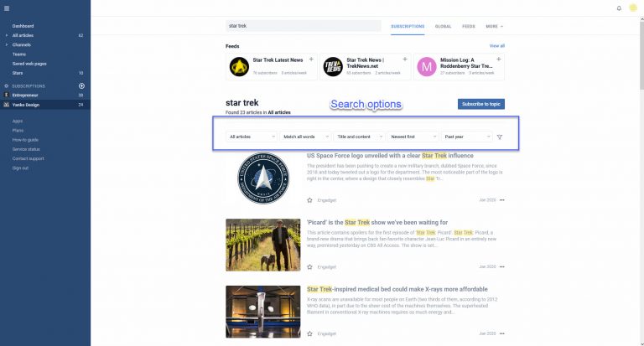The image size is (644, 346).
Task: Star the 'Picard' article
Action: (309, 267)
